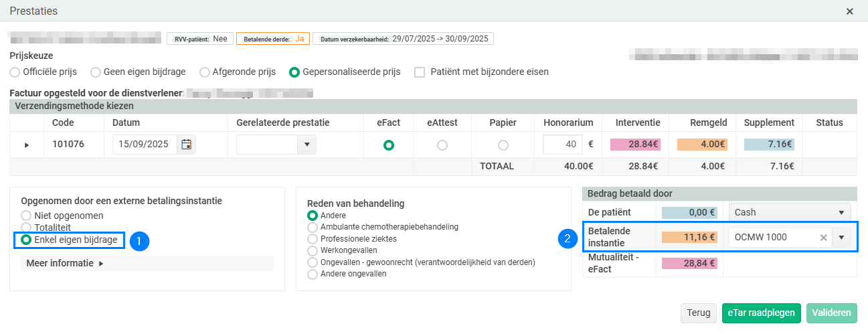
Task: Click the pink Interventie amount 28.84€
Action: pyautogui.click(x=636, y=144)
